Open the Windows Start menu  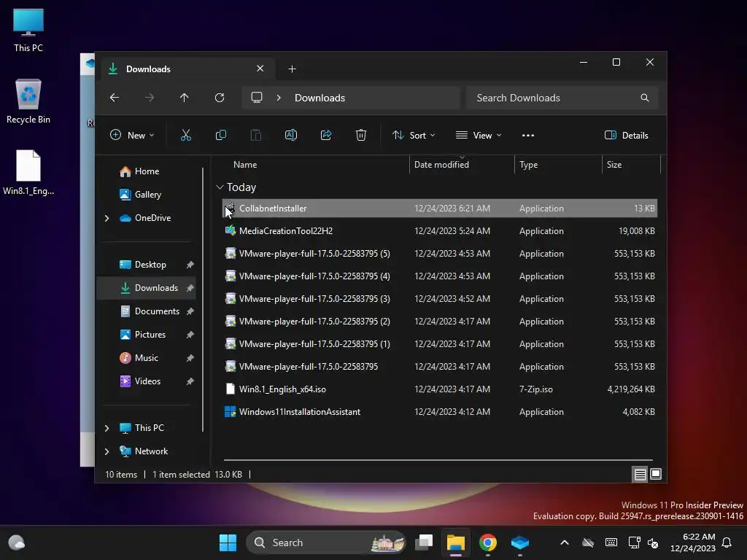click(x=228, y=542)
